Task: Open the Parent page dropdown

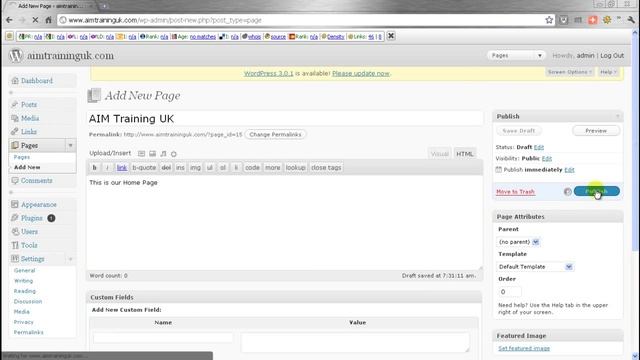Action: point(518,242)
